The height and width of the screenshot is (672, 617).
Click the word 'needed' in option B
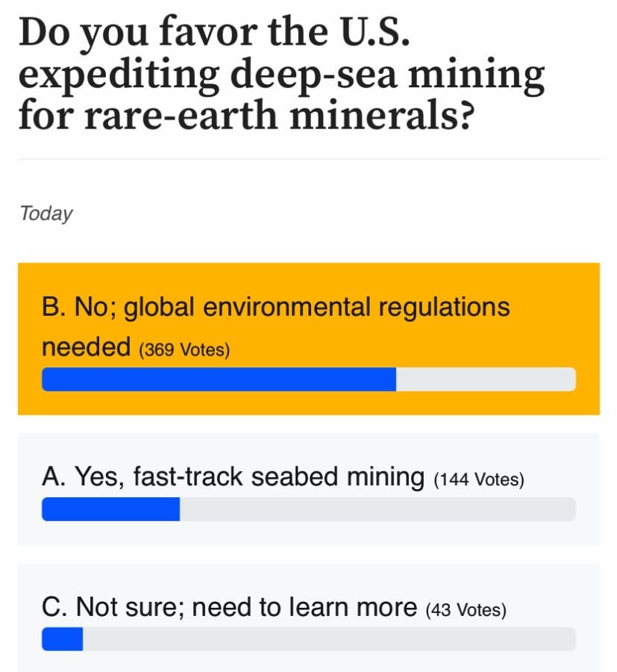(x=86, y=348)
